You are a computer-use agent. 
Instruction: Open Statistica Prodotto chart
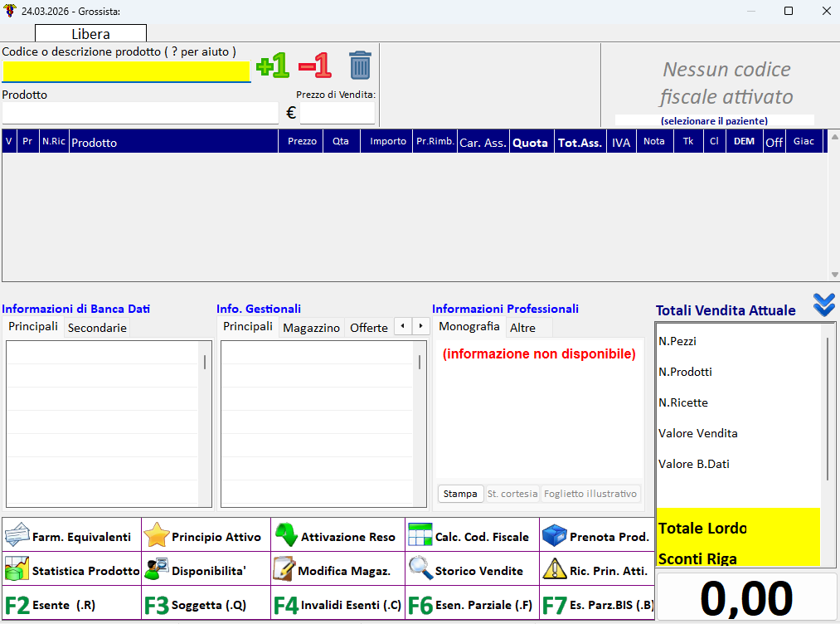tap(72, 569)
